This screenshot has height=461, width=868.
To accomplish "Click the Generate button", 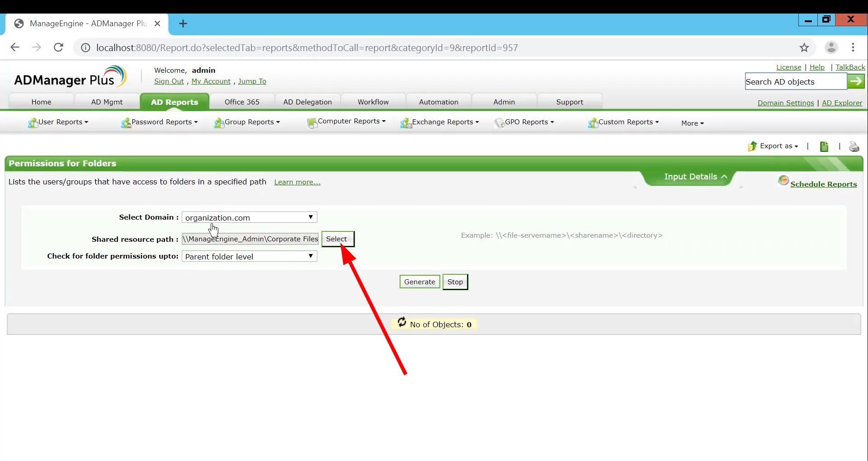I will point(420,282).
